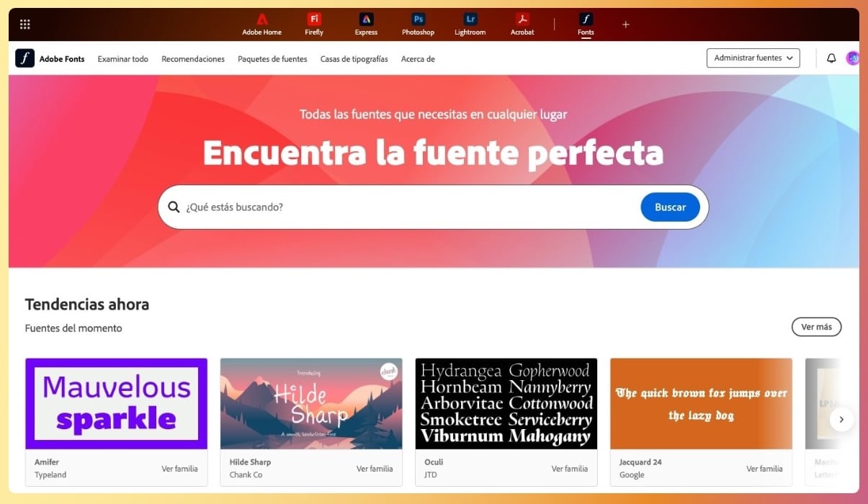
Task: Expand the Administrar fuentes dropdown
Action: (753, 58)
